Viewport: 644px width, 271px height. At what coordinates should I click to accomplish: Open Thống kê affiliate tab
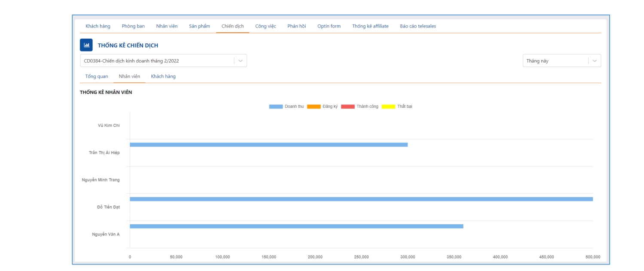click(x=370, y=26)
